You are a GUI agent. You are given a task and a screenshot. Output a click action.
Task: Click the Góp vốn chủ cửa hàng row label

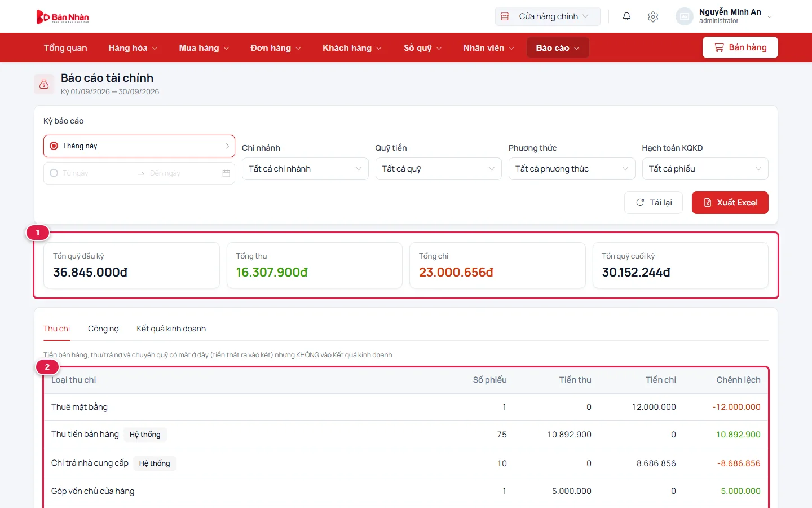click(93, 491)
